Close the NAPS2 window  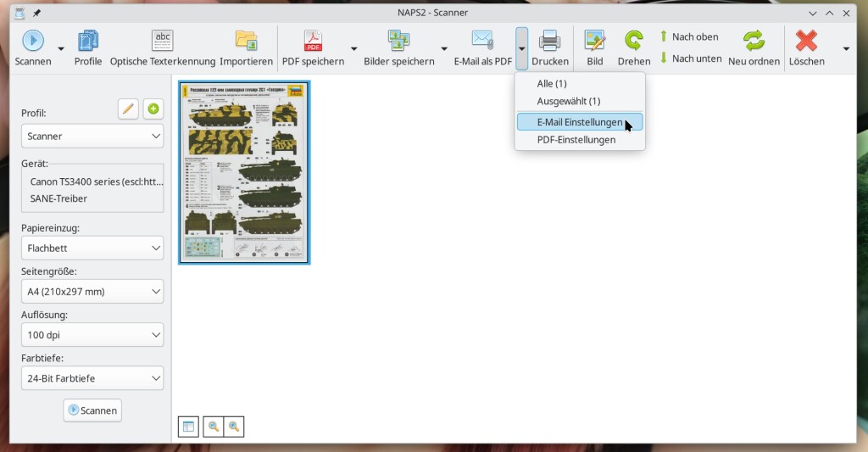pos(846,14)
